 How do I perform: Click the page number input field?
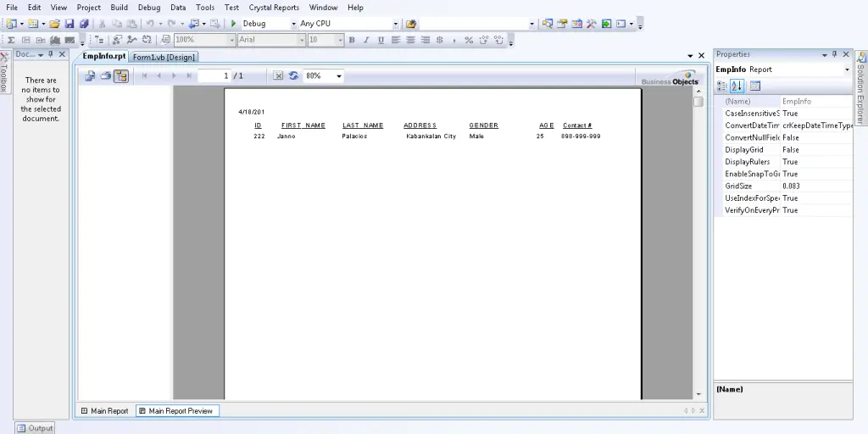point(214,75)
